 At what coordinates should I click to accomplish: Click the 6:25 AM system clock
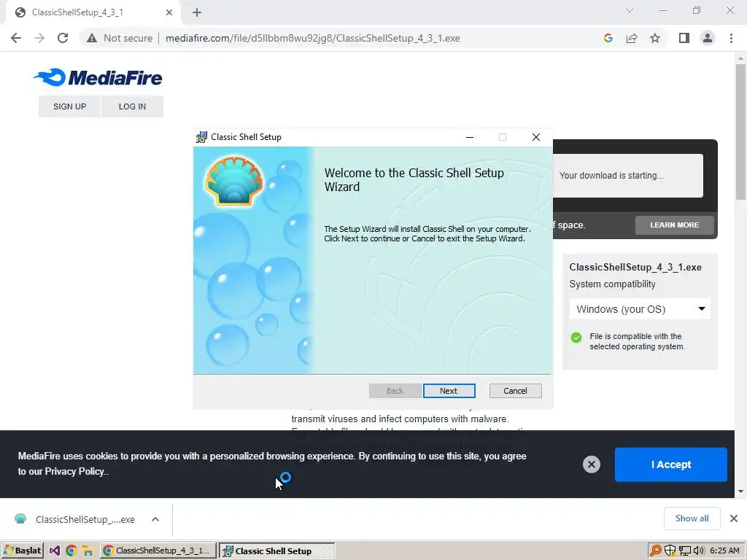click(724, 551)
